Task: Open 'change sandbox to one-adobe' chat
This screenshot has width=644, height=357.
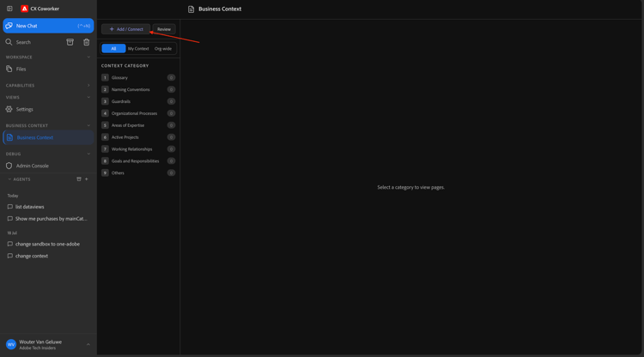Action: [48, 244]
